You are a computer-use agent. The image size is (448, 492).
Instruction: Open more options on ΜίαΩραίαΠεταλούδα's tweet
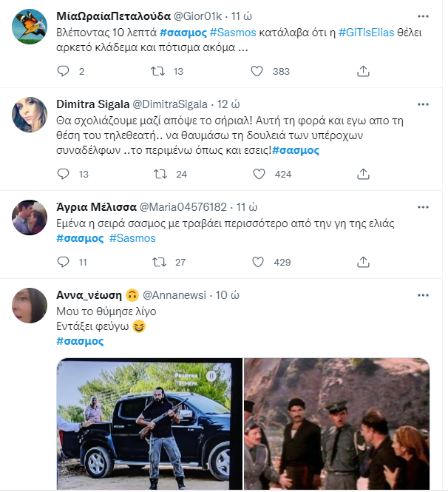(422, 16)
